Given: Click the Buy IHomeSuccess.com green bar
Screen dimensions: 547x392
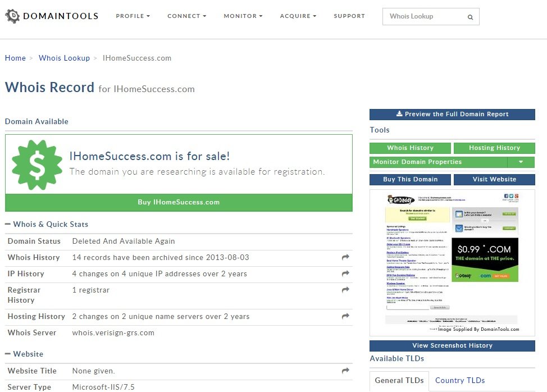Looking at the screenshot, I should tap(179, 202).
